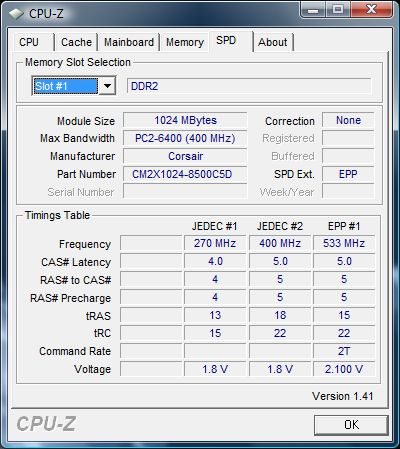Select the Memory tab

click(x=185, y=42)
